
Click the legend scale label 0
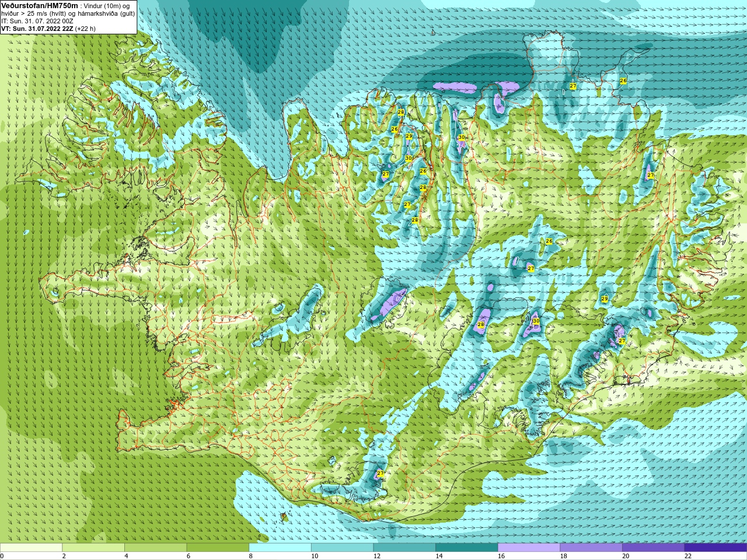coord(2,556)
